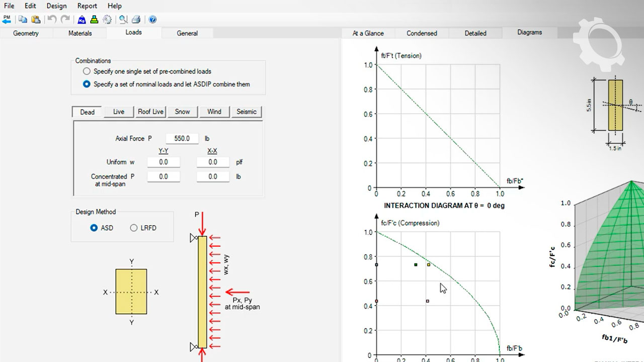Open print preview magnifier icon
This screenshot has width=644, height=362.
click(123, 20)
